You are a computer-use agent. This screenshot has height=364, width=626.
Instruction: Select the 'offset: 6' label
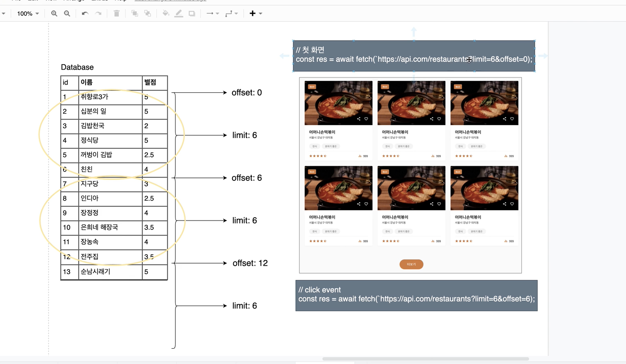point(247,178)
